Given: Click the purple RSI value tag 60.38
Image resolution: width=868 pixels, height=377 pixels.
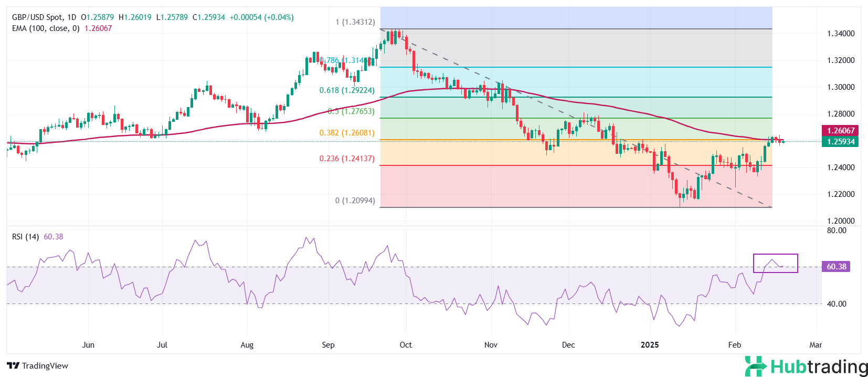Looking at the screenshot, I should (836, 267).
